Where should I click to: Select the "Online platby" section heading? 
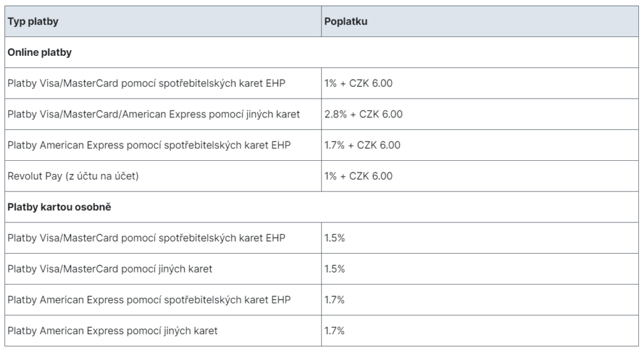pyautogui.click(x=40, y=53)
